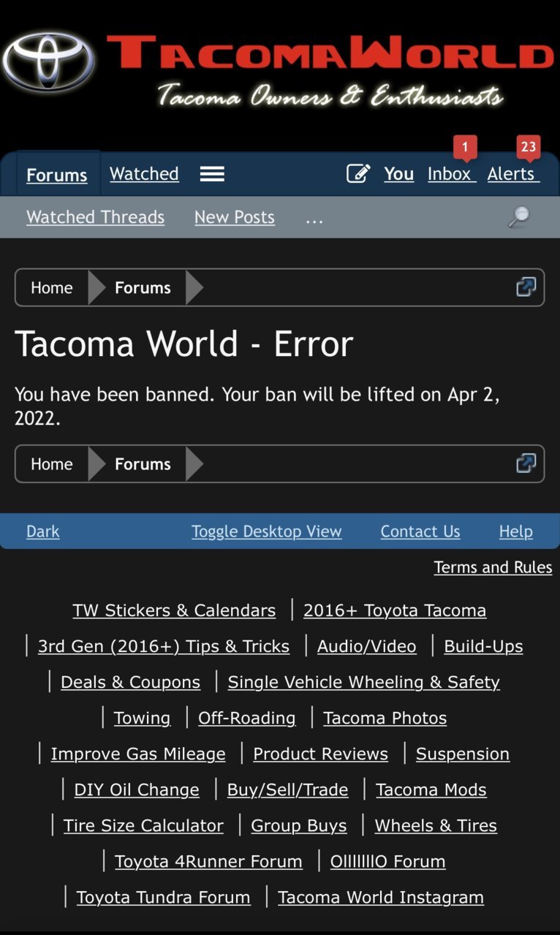Open the Alerts link
560x935 pixels.
513,174
